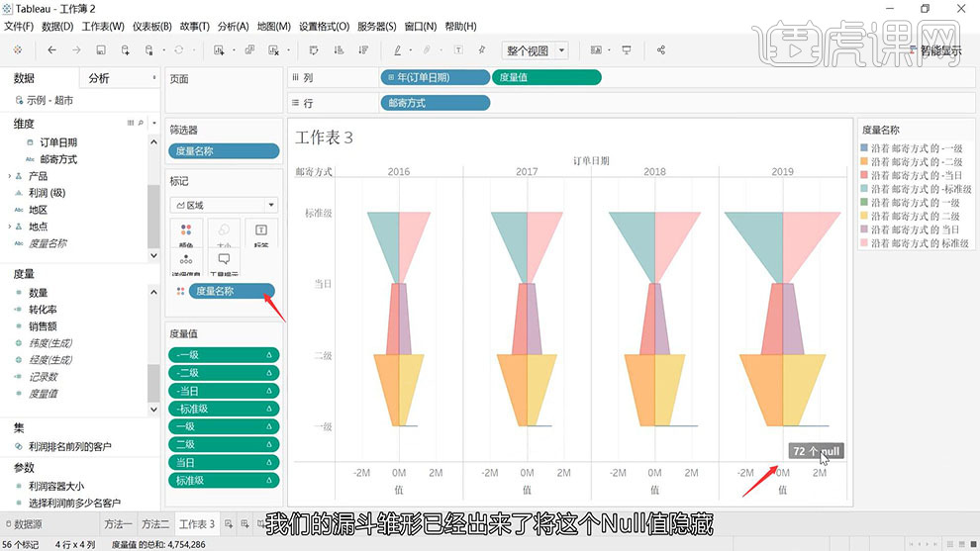Click the Highlight pen icon

(x=397, y=50)
